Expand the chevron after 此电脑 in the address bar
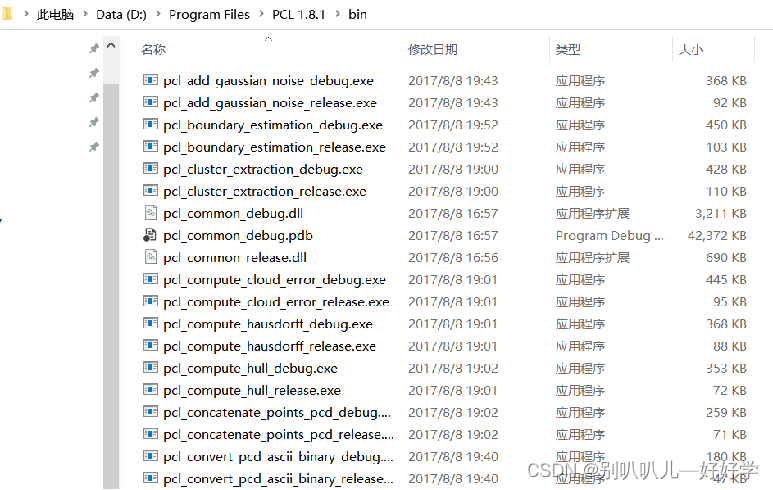The width and height of the screenshot is (773, 490). (x=86, y=14)
